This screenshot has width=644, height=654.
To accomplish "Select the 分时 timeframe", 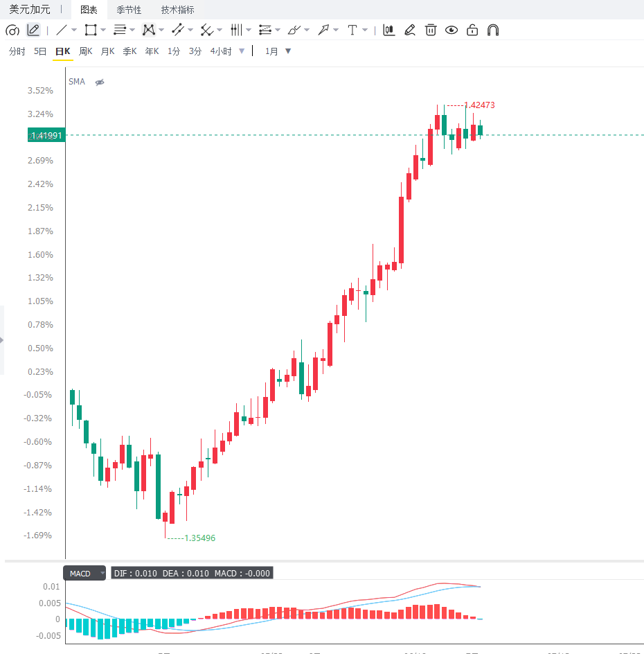I will 17,51.
